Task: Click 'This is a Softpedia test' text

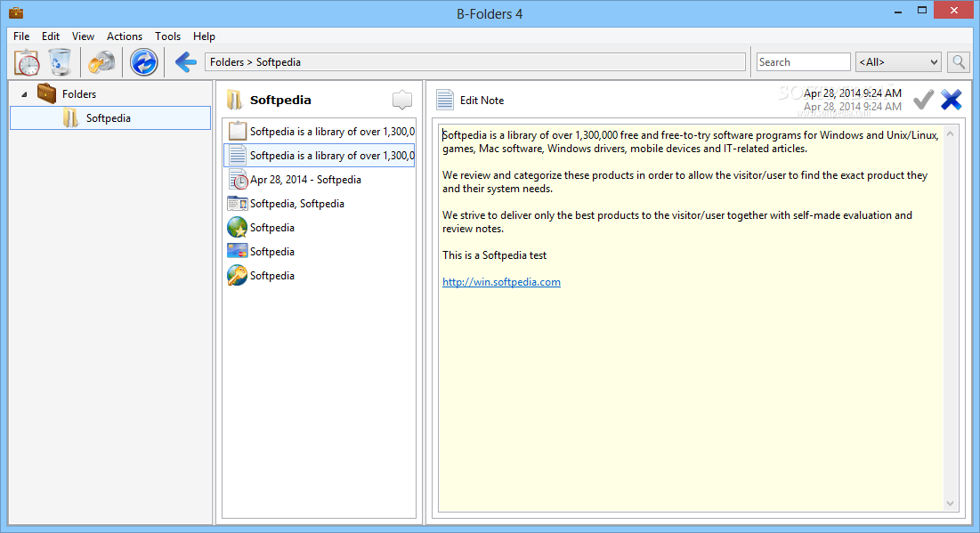Action: [494, 255]
